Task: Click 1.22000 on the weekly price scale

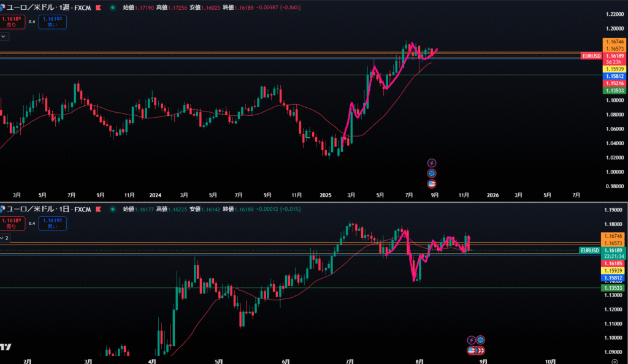Action: 615,14
